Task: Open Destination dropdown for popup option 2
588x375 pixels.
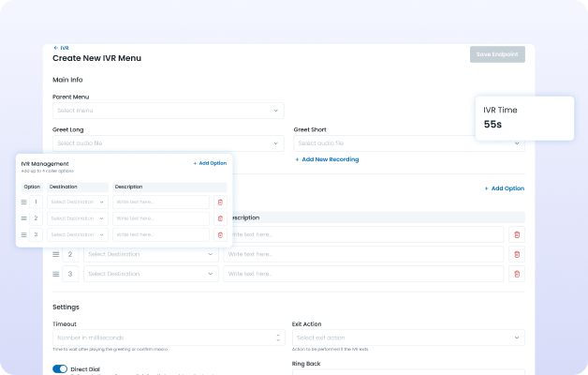Action: click(x=78, y=218)
